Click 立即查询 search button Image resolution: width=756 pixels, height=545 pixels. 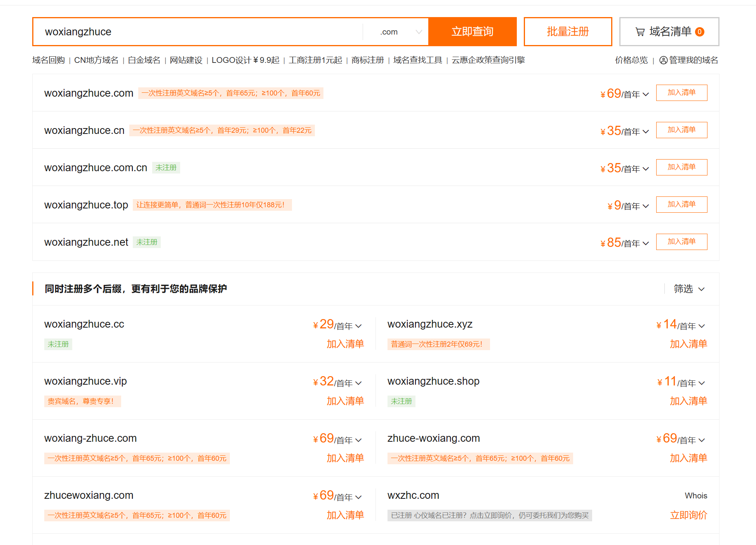(x=472, y=32)
